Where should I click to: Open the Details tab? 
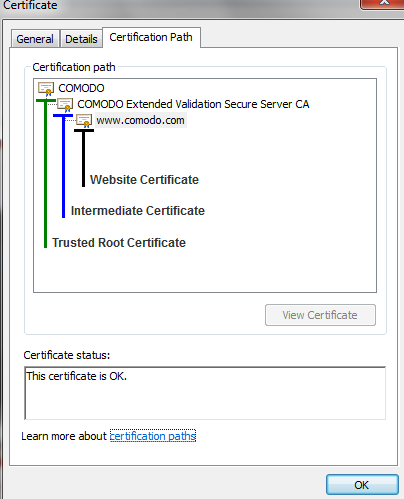tap(81, 39)
